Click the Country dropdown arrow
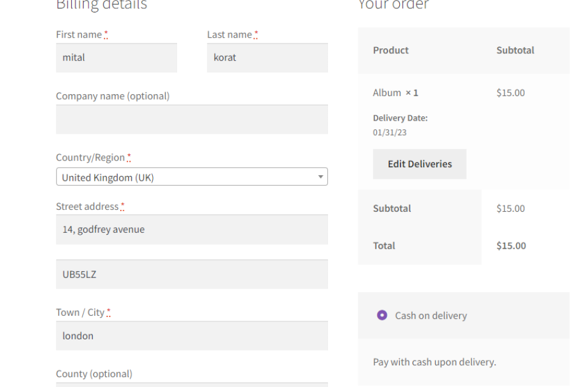Screen dimensions: 588x387 (x=321, y=176)
